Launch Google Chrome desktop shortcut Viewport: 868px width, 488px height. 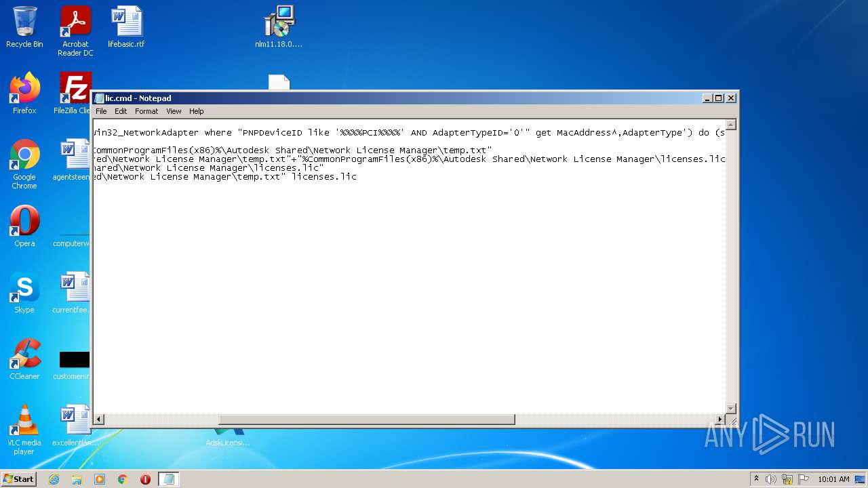pyautogui.click(x=24, y=164)
